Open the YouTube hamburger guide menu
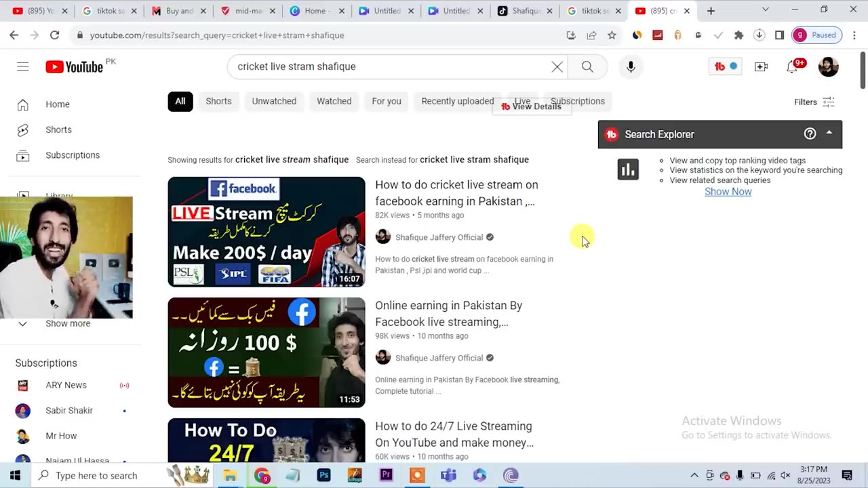The image size is (868, 488). (23, 66)
